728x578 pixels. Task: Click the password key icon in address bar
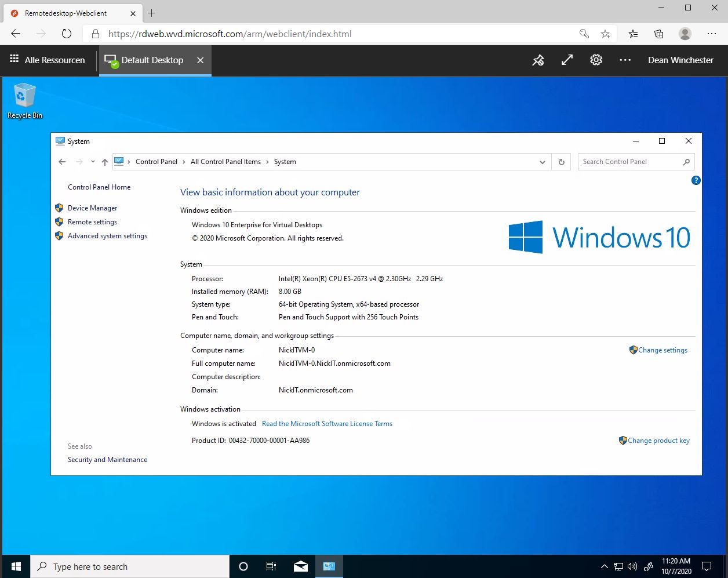coord(584,34)
